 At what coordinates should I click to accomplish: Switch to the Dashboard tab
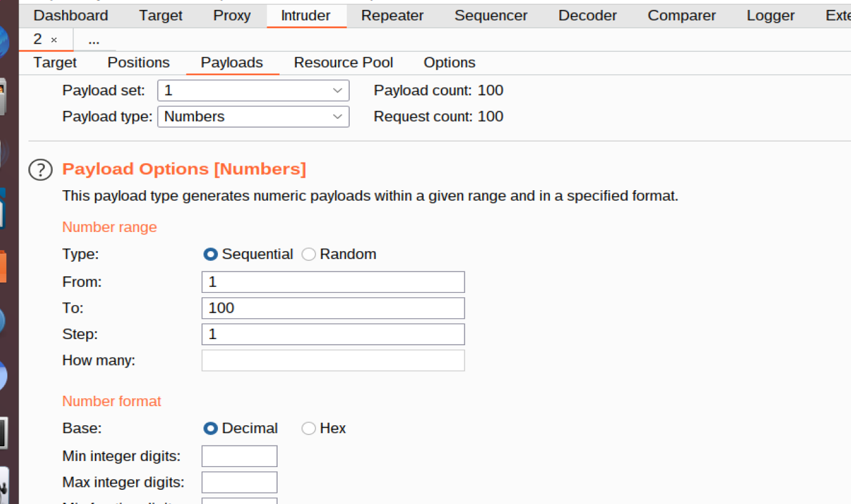click(71, 16)
